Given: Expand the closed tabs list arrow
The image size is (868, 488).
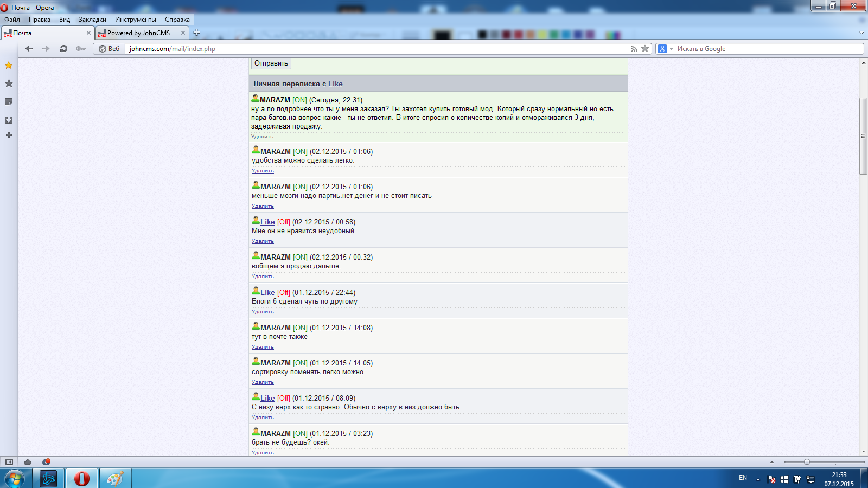Looking at the screenshot, I should pos(861,33).
